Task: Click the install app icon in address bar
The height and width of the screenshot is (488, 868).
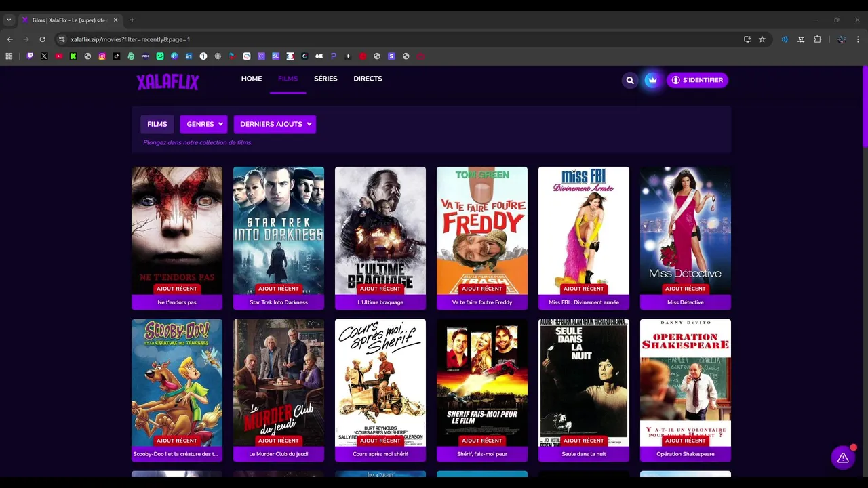Action: [x=747, y=39]
